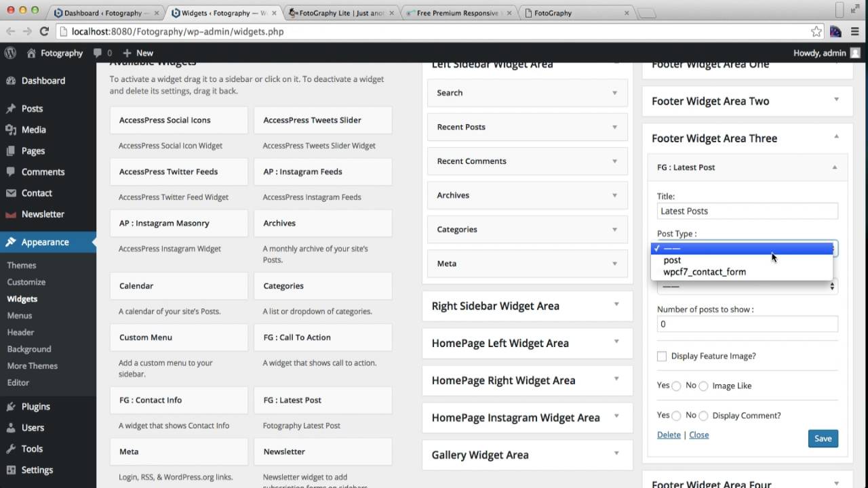
Task: Click the Comments icon in sidebar
Action: 11,172
